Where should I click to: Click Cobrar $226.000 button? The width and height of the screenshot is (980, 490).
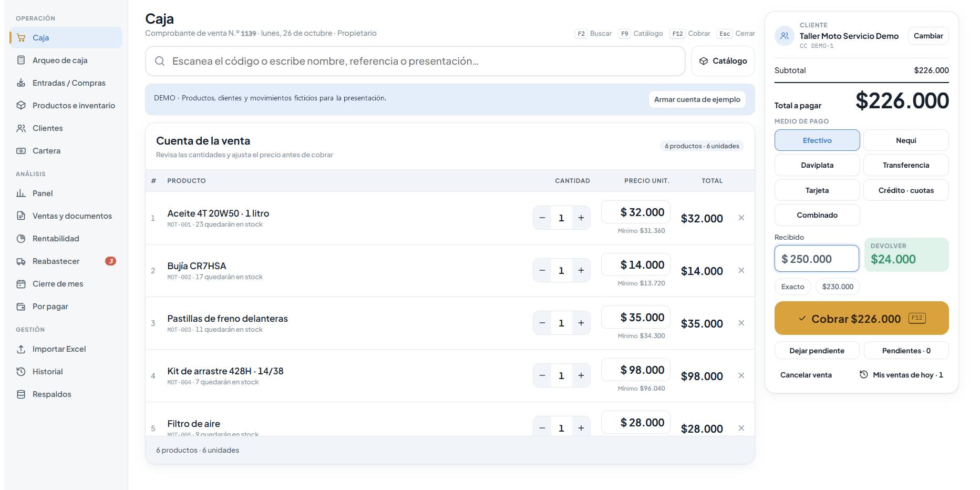click(862, 318)
